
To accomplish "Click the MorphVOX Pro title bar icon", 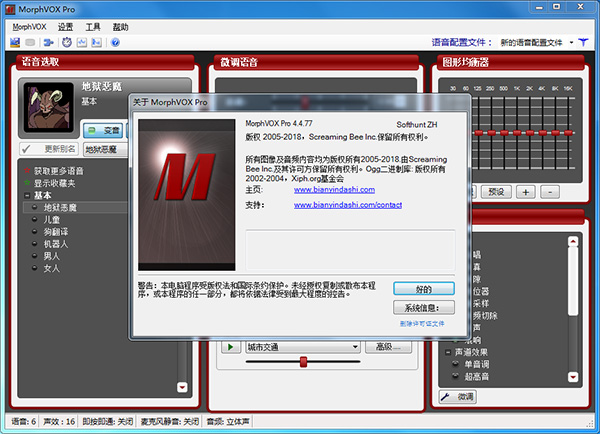I will coord(10,9).
